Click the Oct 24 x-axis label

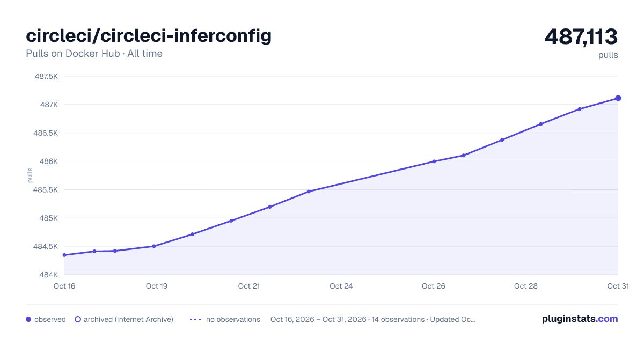(x=341, y=286)
